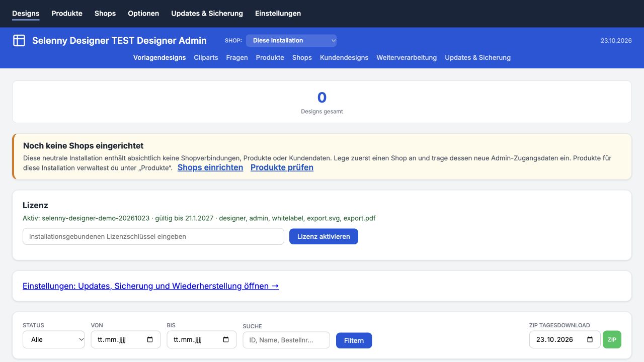644x362 pixels.
Task: Click the Bis date input field
Action: tap(202, 340)
